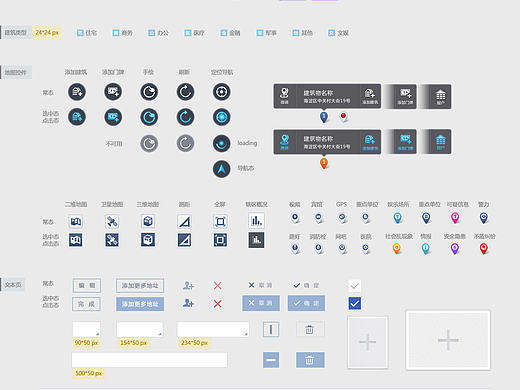
Task: Click the filled blue 取消 button
Action: (261, 303)
